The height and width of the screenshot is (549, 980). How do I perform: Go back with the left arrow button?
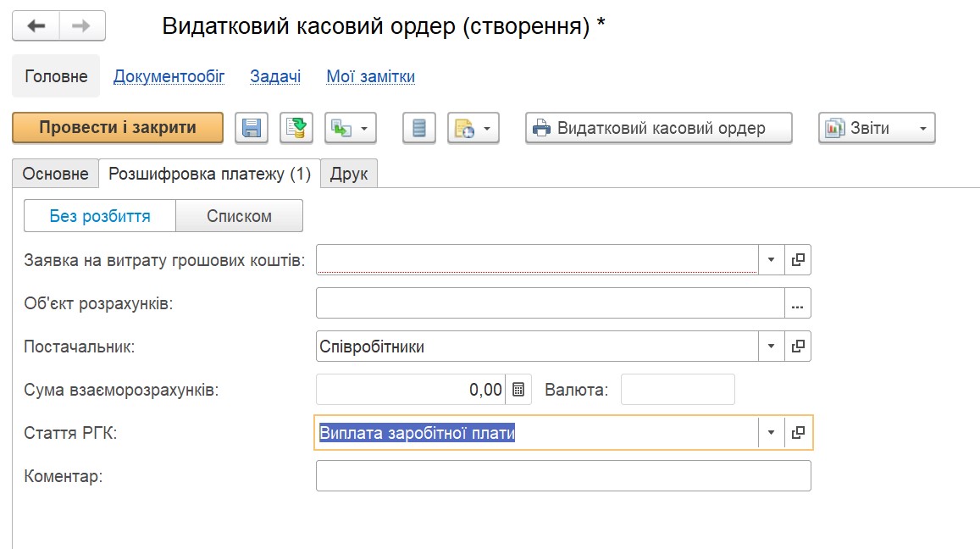coord(36,25)
